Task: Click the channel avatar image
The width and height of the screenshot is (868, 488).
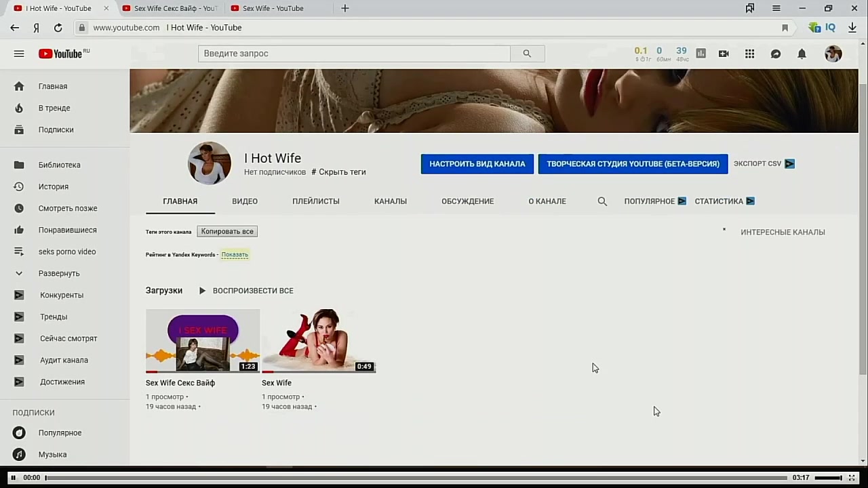Action: (x=210, y=163)
